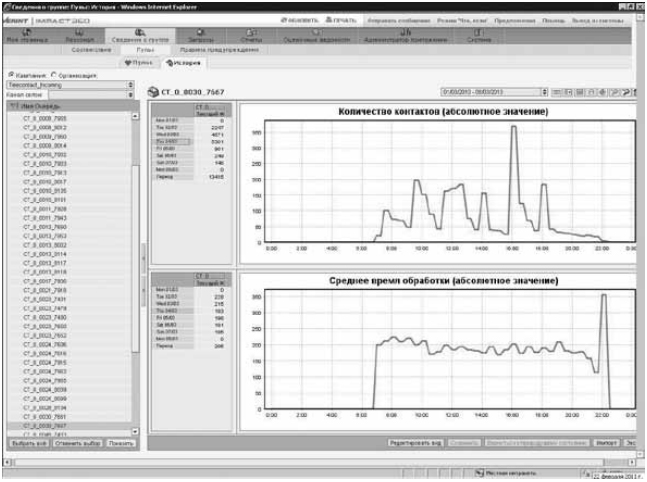The width and height of the screenshot is (647, 482).
Task: Select the Организация radio button
Action: [x=54, y=75]
